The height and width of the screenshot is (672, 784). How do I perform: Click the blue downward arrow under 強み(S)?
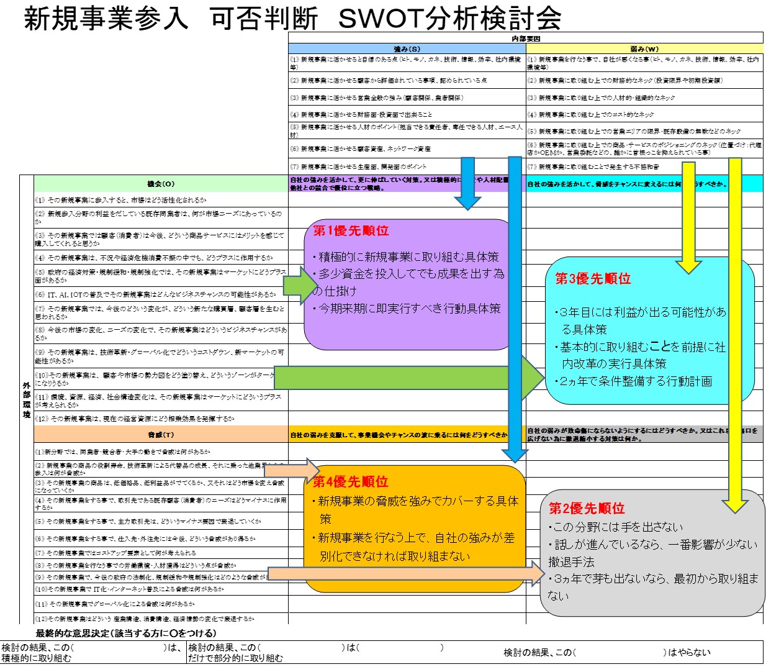pyautogui.click(x=466, y=186)
